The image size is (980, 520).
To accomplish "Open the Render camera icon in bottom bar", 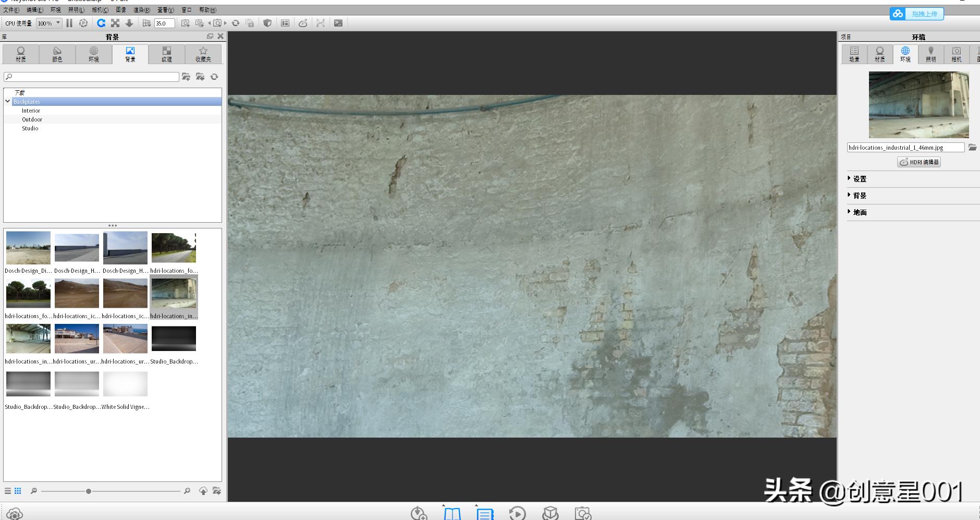I will 583,514.
